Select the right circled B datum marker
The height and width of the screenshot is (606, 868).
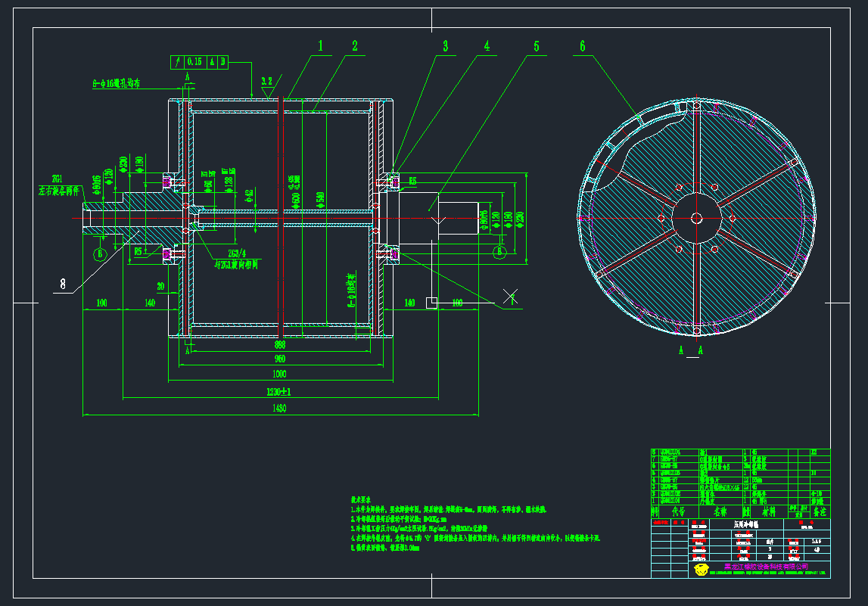coord(498,250)
